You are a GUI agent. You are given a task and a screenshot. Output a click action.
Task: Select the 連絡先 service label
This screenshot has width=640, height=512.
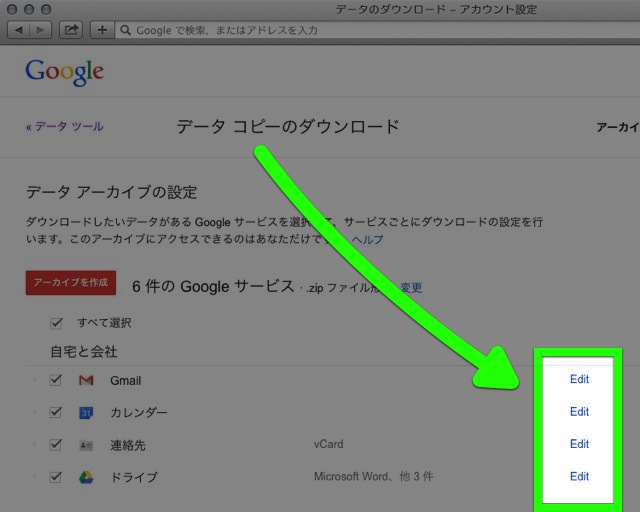[x=128, y=445]
